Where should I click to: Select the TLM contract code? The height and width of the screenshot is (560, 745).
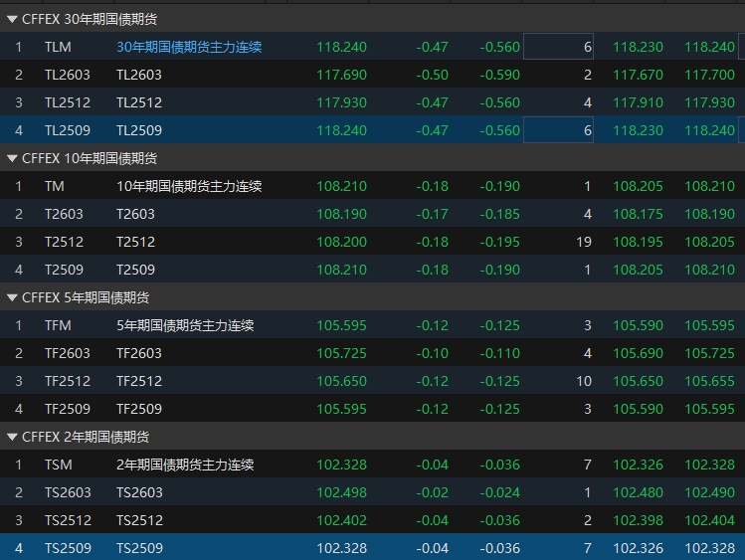(58, 47)
